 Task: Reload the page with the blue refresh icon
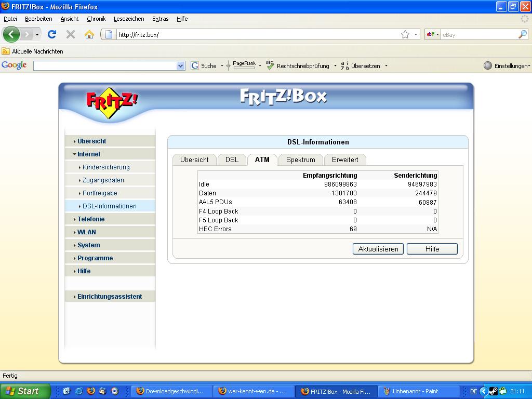(x=52, y=34)
